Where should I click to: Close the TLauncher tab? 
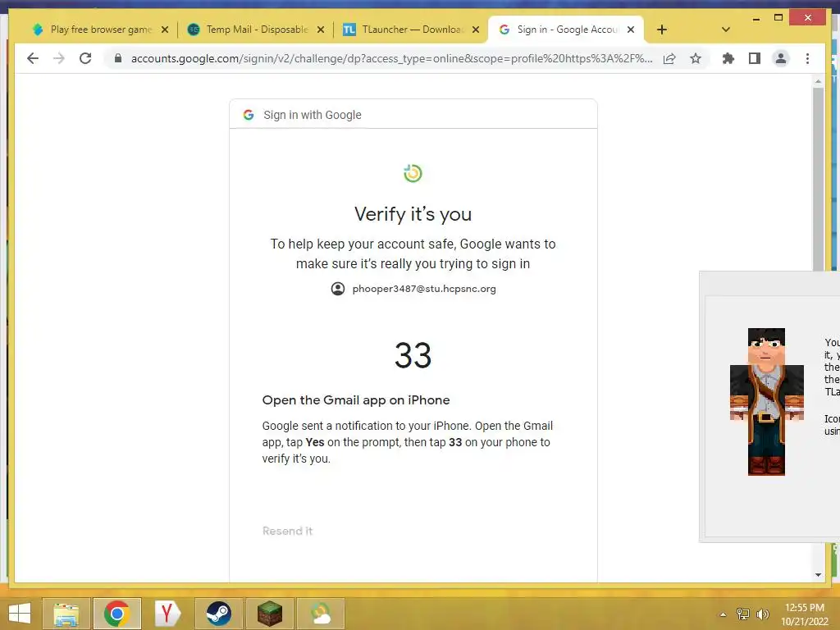476,30
